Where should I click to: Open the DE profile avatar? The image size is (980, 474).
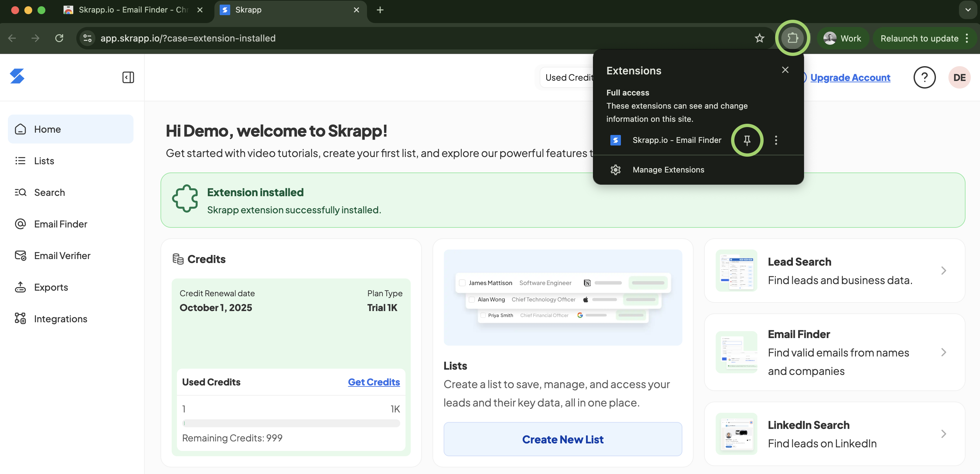959,77
